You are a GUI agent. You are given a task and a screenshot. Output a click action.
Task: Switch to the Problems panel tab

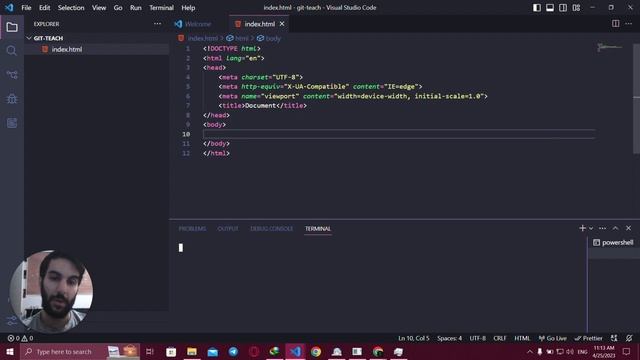(x=192, y=229)
